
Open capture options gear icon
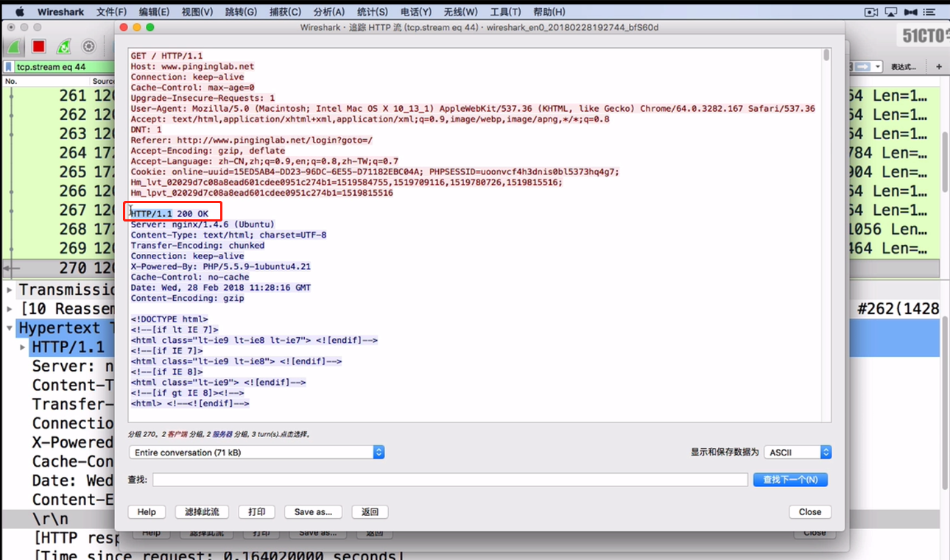pos(88,46)
